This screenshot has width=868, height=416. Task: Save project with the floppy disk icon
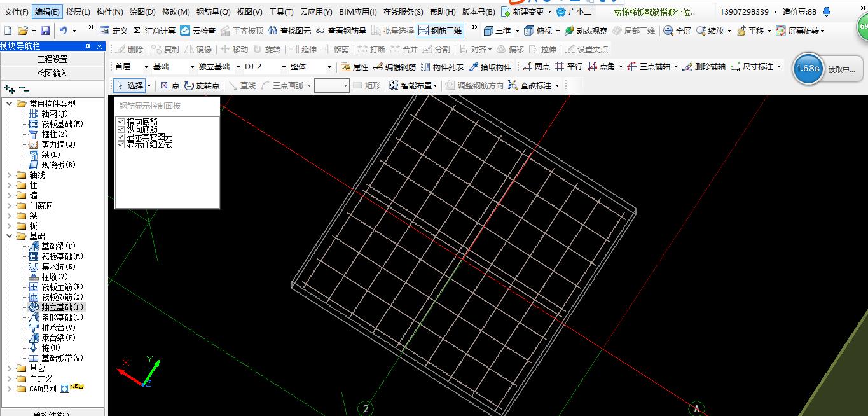[x=45, y=31]
